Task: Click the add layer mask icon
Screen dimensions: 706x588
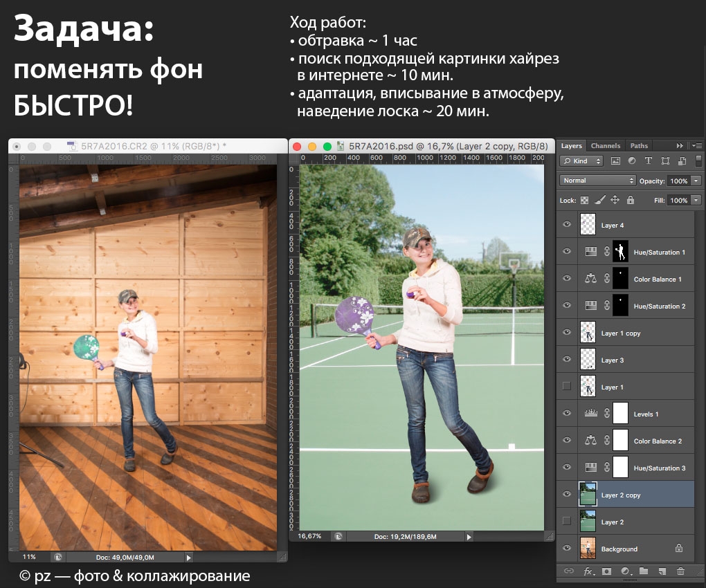Action: pyautogui.click(x=606, y=571)
